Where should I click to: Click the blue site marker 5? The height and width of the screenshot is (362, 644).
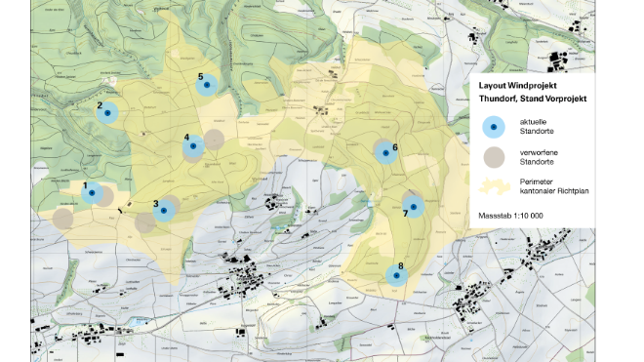[207, 85]
